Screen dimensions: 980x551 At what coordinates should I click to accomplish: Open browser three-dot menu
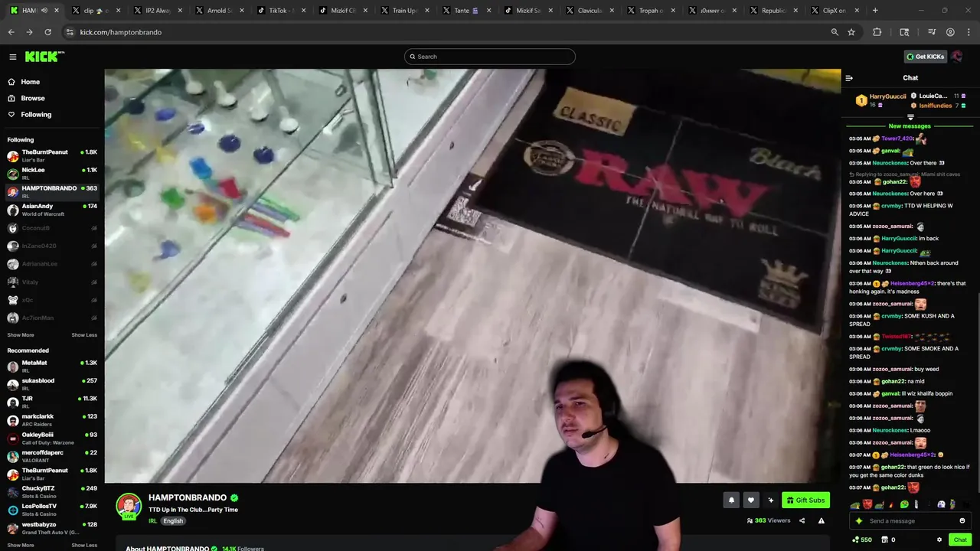click(x=969, y=32)
